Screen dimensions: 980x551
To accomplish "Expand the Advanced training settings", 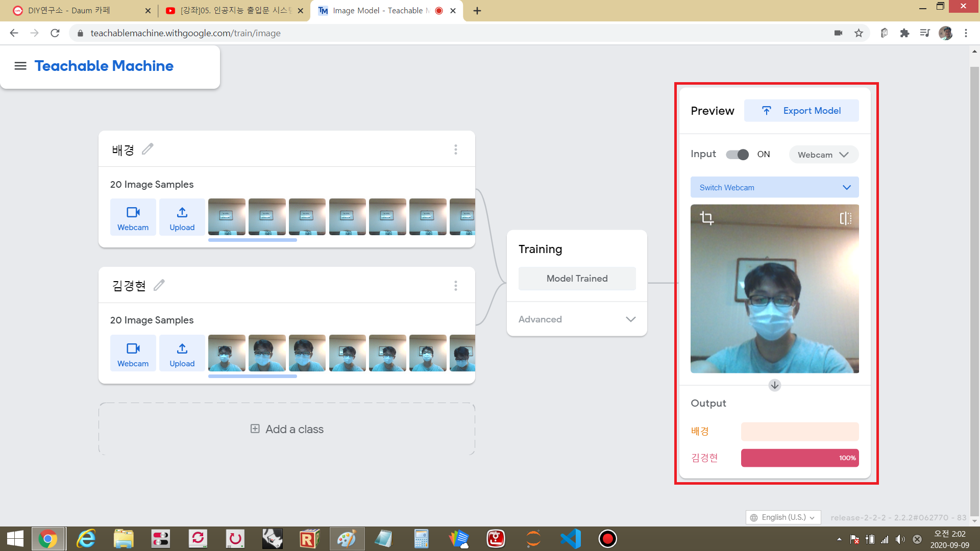I will coord(577,319).
